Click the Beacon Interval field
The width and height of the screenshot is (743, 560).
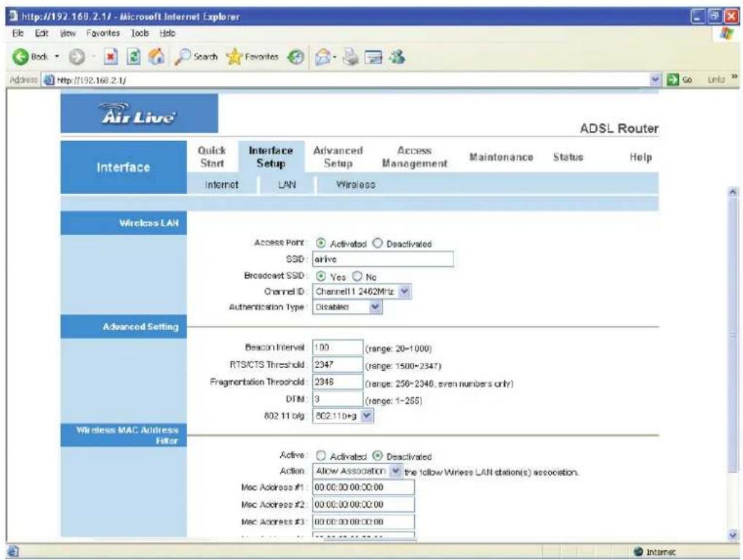coord(338,348)
